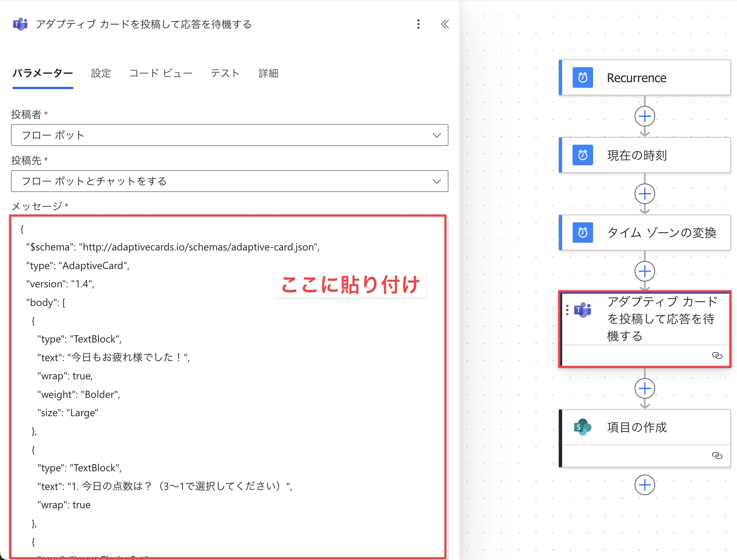Open the 詳細 tab

(x=268, y=73)
